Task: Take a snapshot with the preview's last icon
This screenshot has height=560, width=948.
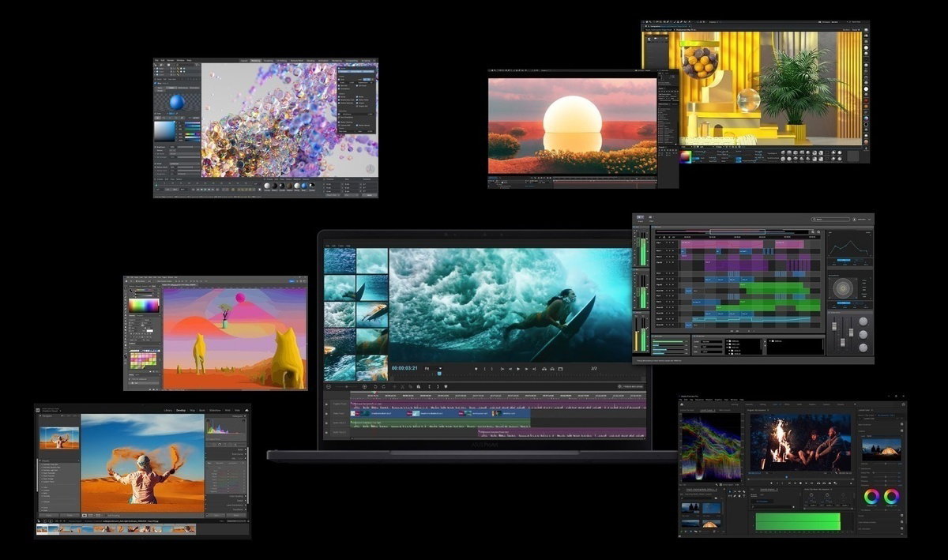Action: [560, 369]
